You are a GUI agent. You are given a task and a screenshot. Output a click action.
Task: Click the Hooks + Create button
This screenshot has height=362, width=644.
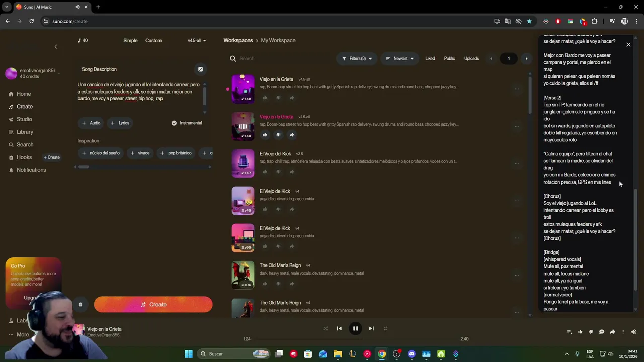(52, 157)
